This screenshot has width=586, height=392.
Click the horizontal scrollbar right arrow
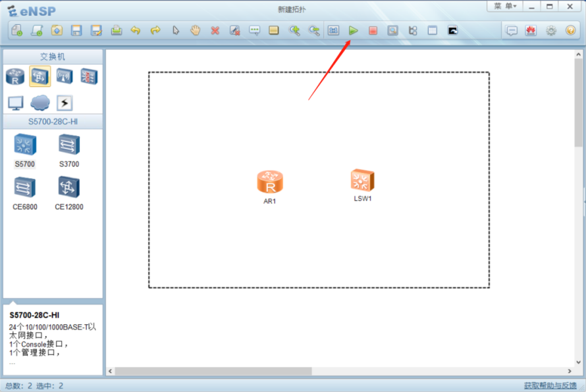pos(570,371)
